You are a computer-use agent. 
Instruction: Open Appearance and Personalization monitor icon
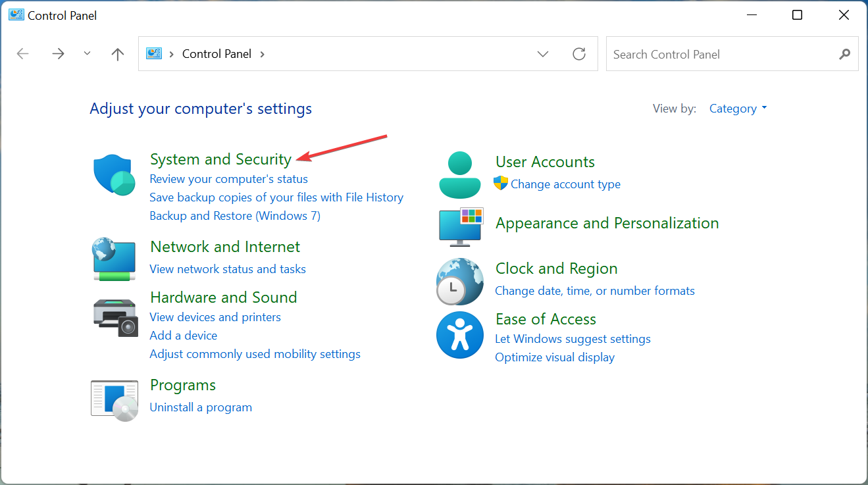pyautogui.click(x=461, y=226)
